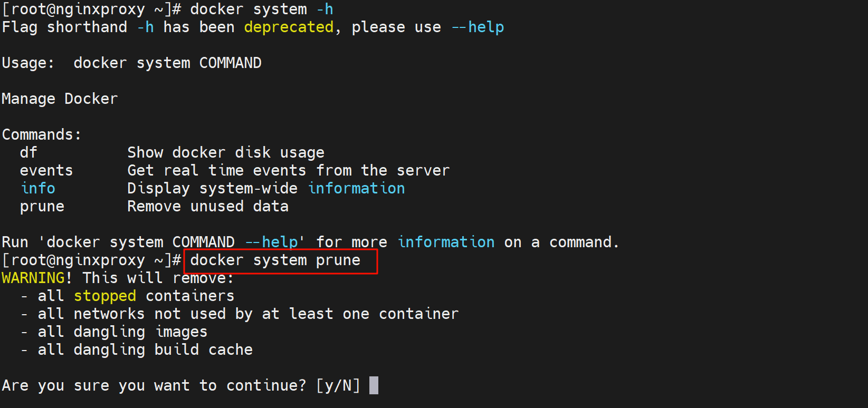Click the "-h" flag in the first command
The height and width of the screenshot is (408, 868).
[x=325, y=9]
